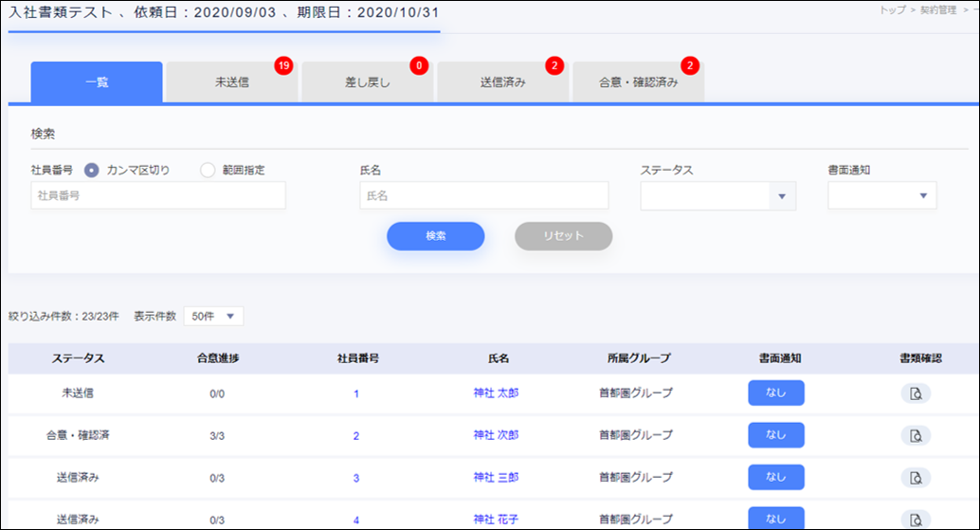Image resolution: width=980 pixels, height=530 pixels.
Task: Switch to the 送信済み tab
Action: (x=503, y=82)
